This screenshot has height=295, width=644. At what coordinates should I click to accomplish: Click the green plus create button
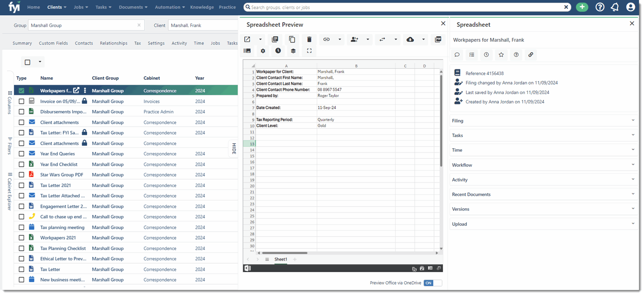(x=582, y=7)
